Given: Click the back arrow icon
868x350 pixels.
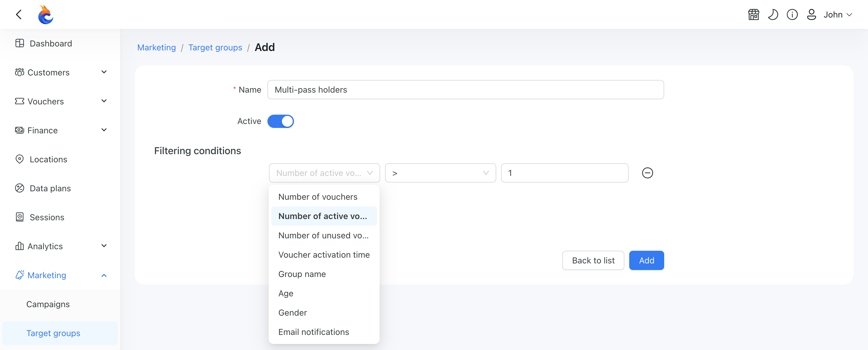Looking at the screenshot, I should 19,14.
